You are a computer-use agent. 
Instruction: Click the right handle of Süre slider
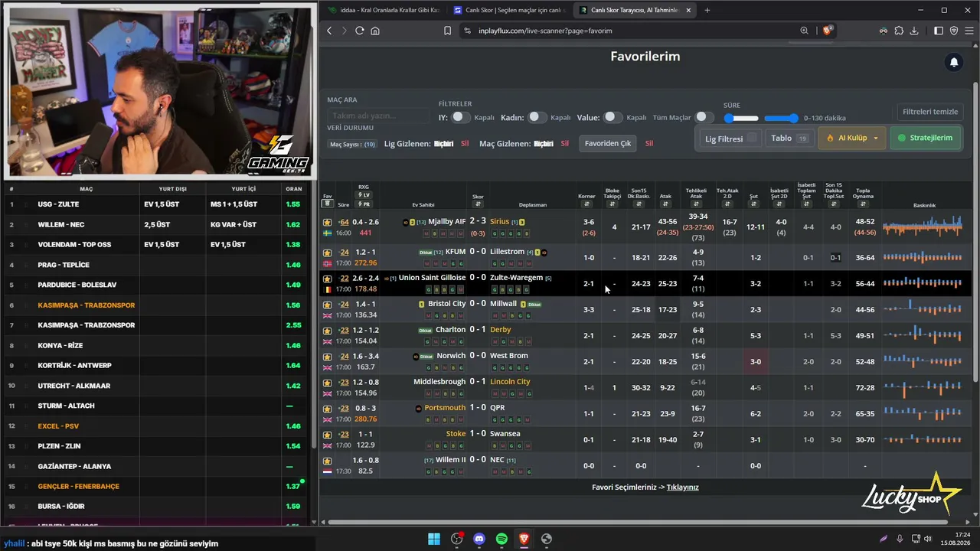793,118
